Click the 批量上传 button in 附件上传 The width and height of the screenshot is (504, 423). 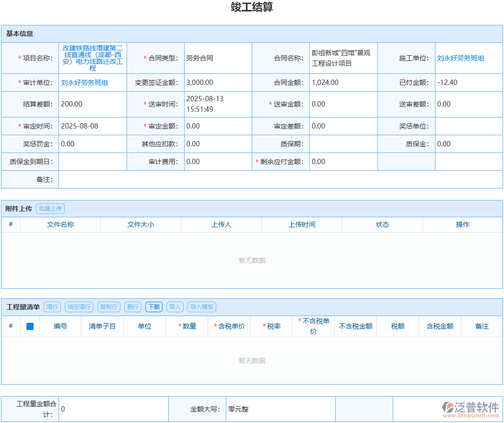(50, 208)
